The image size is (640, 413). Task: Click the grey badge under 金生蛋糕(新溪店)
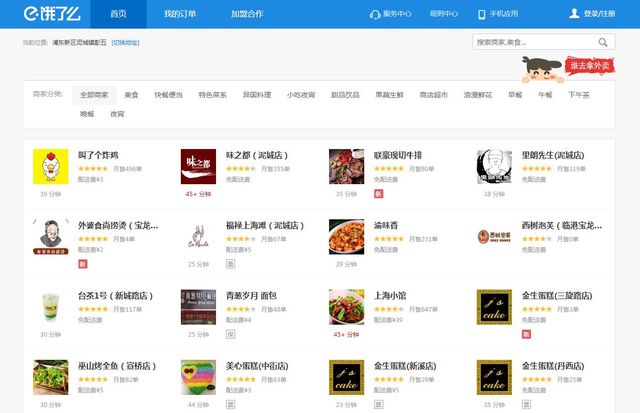click(x=379, y=404)
